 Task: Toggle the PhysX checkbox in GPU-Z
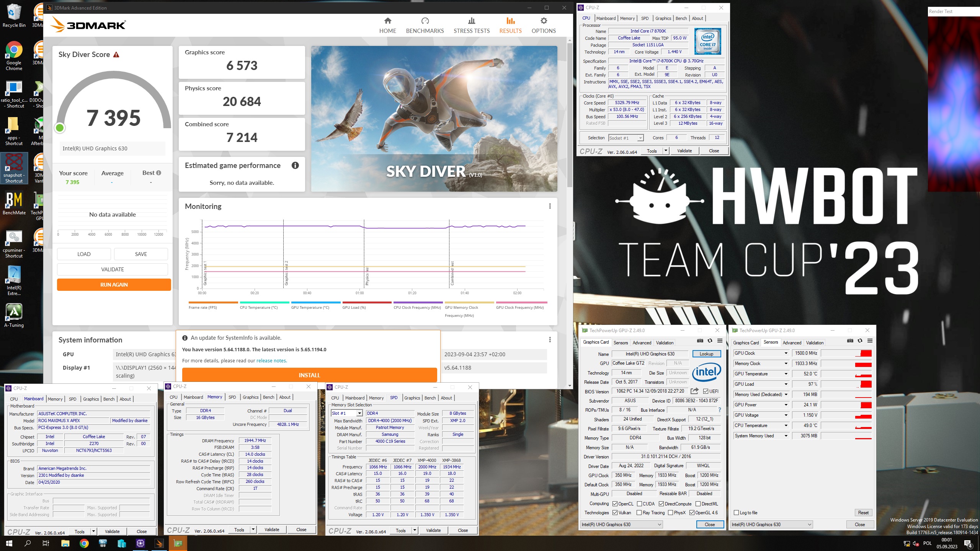(x=670, y=513)
